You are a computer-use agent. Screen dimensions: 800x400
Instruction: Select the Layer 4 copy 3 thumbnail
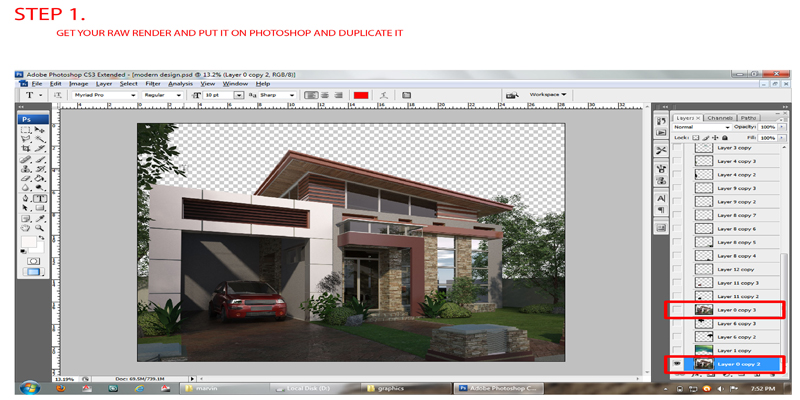[x=704, y=160]
